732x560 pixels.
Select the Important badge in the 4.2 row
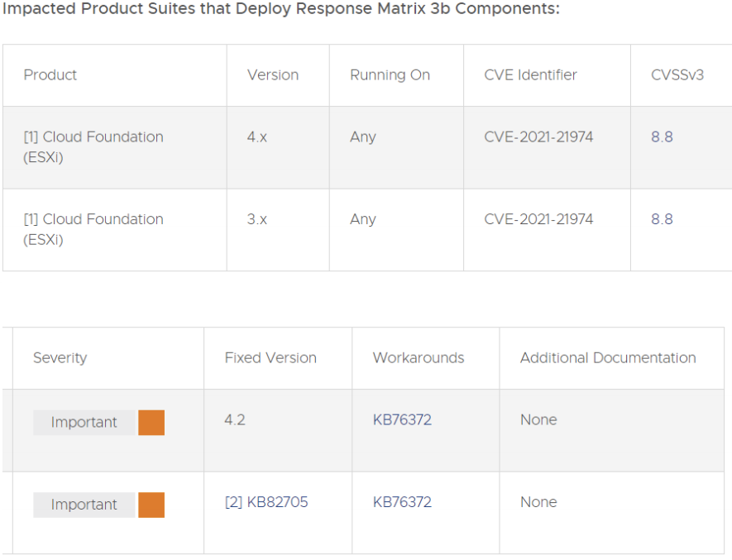point(84,423)
